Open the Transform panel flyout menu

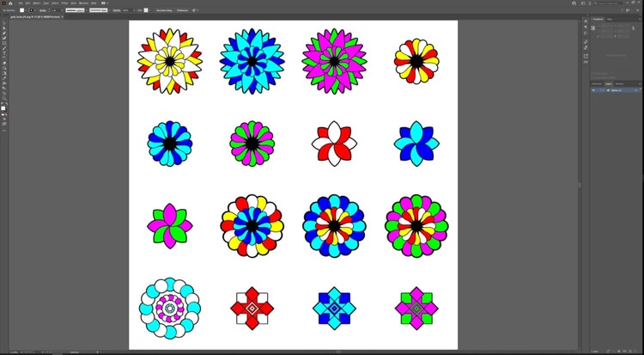(x=640, y=19)
